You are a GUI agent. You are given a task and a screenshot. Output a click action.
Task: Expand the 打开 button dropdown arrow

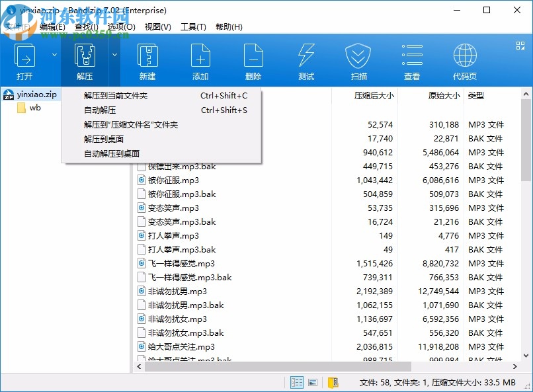click(54, 54)
